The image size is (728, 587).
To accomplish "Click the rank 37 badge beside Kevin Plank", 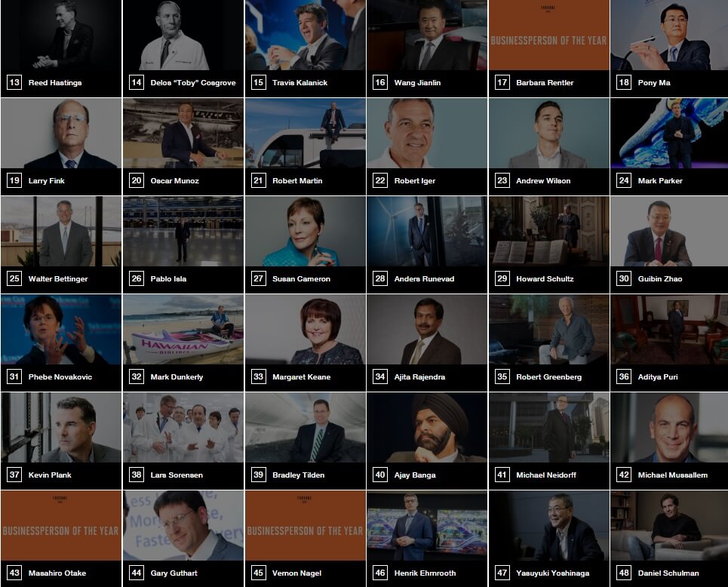I will point(14,475).
